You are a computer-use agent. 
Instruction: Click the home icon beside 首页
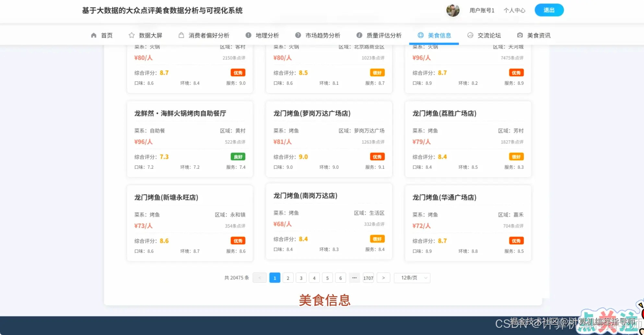[93, 35]
